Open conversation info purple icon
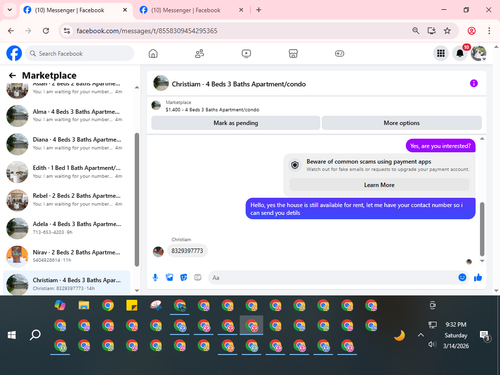 point(474,83)
